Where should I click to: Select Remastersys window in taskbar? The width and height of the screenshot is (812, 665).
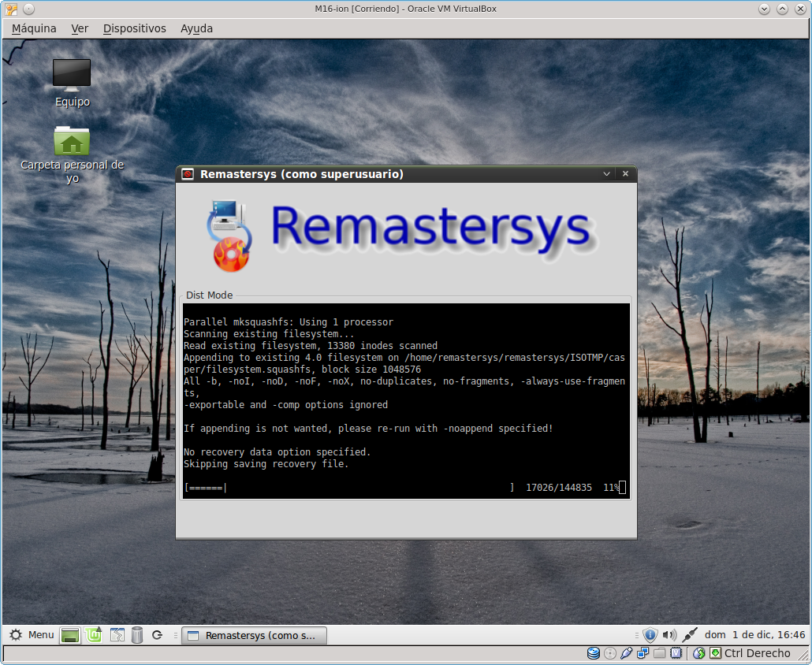(254, 635)
